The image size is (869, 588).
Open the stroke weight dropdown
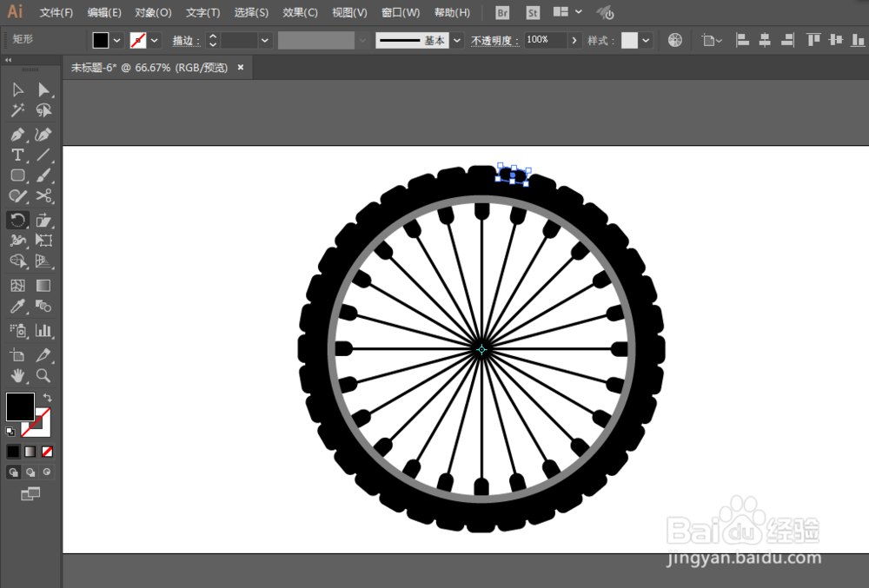[265, 41]
